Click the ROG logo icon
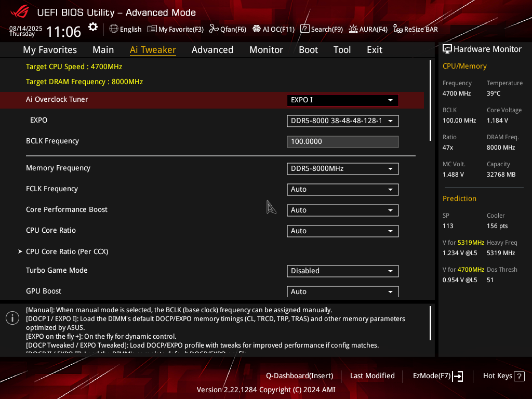 pos(20,12)
